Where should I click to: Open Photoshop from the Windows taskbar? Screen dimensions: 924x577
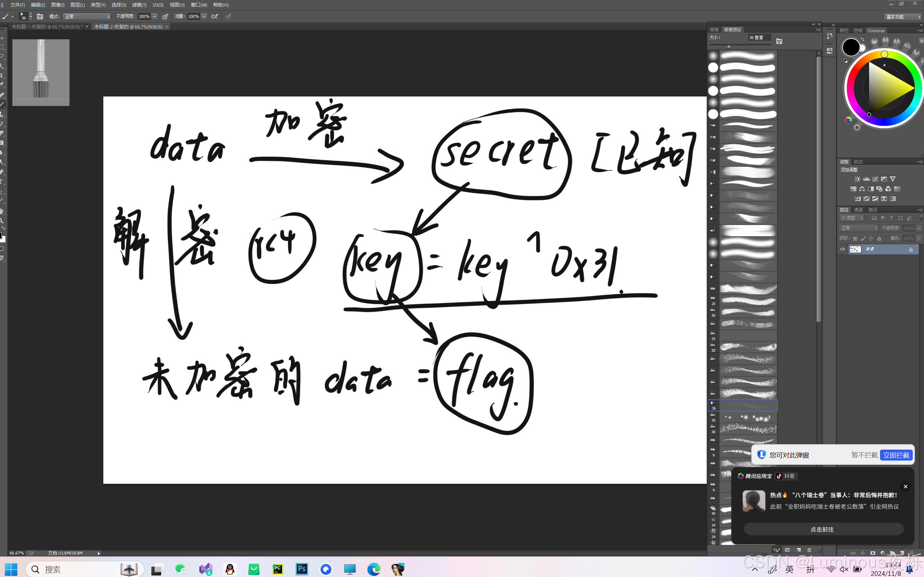[301, 569]
